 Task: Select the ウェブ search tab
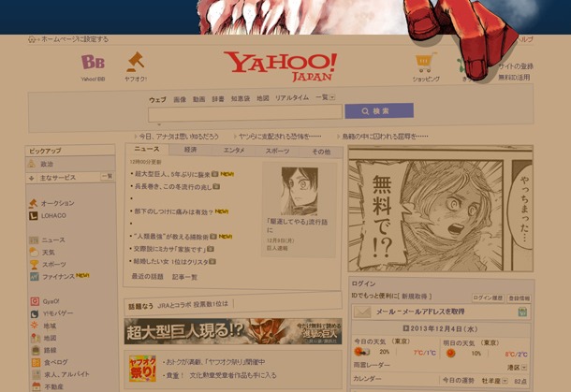tap(157, 100)
